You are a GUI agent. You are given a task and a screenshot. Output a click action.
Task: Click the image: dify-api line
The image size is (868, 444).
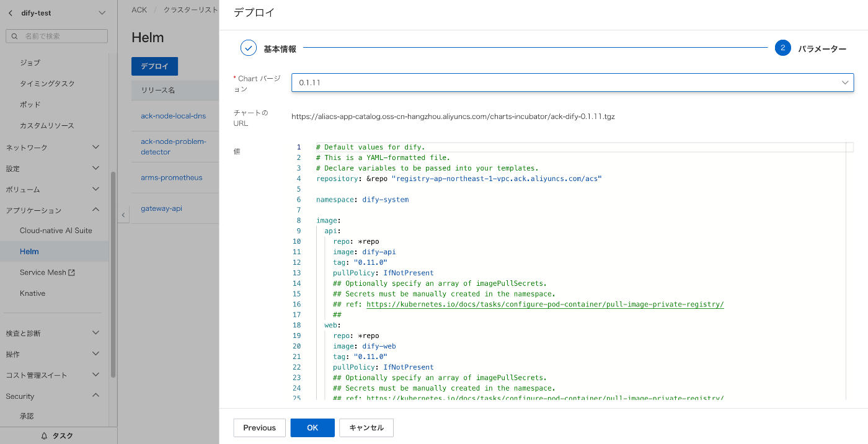[364, 252]
